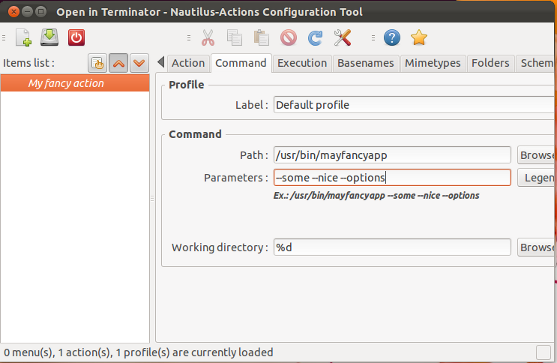
Task: Select My fancy action in items list
Action: pyautogui.click(x=75, y=83)
